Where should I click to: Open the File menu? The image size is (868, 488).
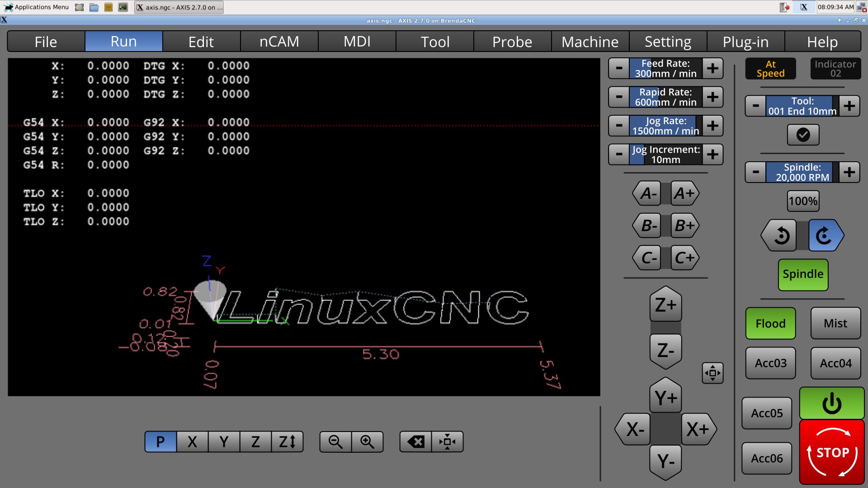(x=46, y=42)
